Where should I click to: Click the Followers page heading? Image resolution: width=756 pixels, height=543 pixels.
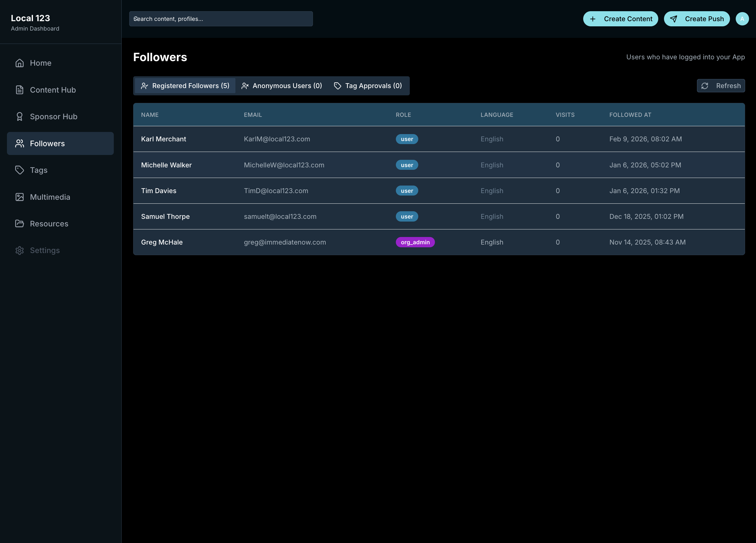pos(160,57)
